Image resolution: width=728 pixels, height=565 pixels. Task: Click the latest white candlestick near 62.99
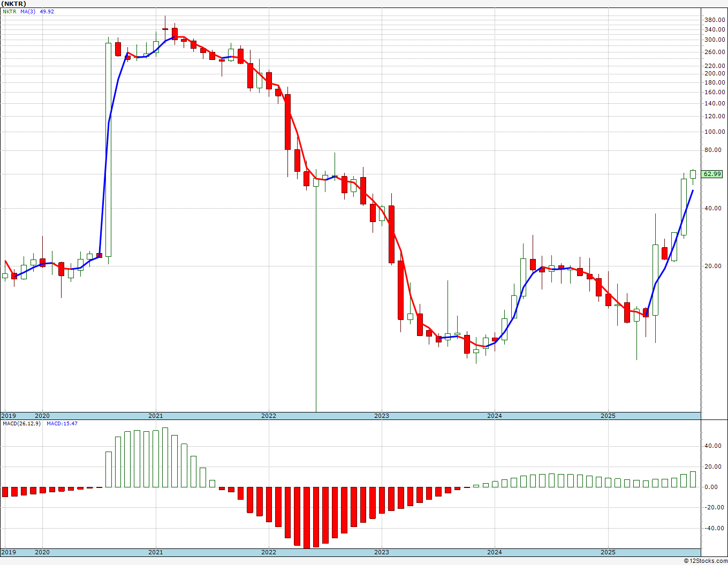click(693, 174)
